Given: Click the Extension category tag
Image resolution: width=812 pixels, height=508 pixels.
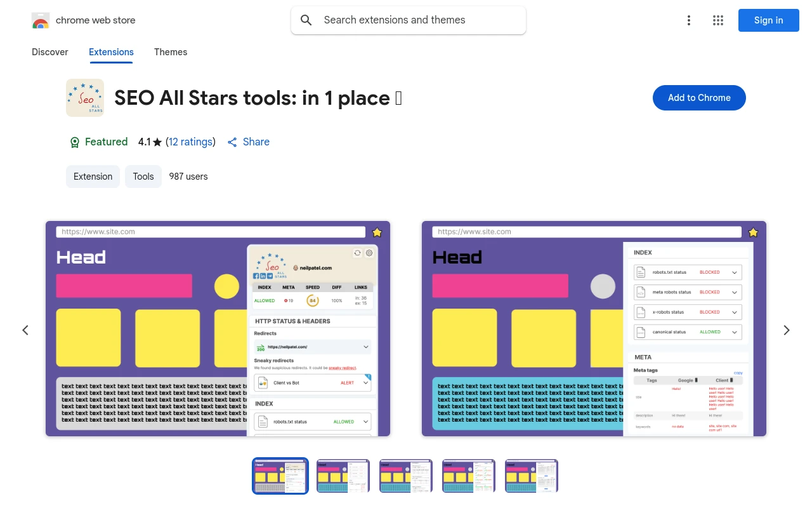Looking at the screenshot, I should 93,176.
